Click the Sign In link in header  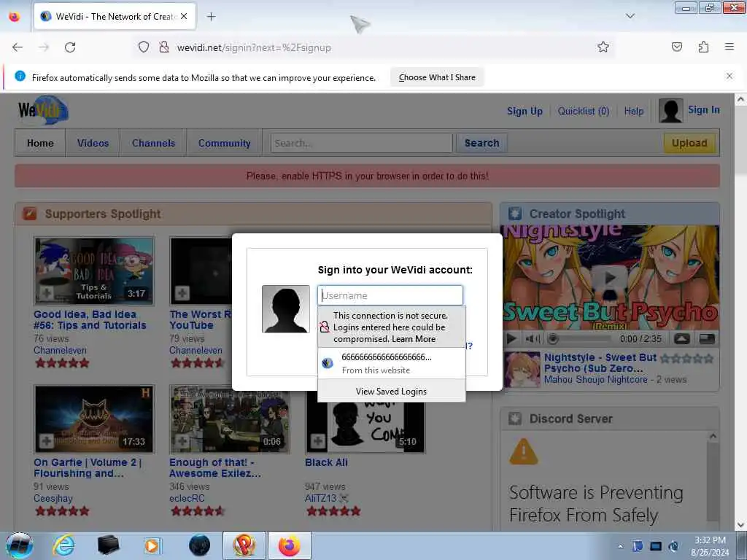click(704, 110)
